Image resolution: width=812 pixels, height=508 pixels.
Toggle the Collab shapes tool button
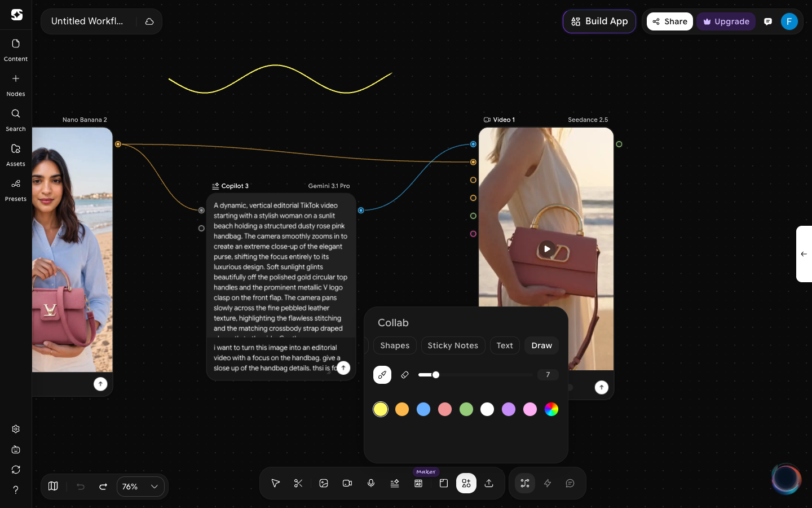466,483
